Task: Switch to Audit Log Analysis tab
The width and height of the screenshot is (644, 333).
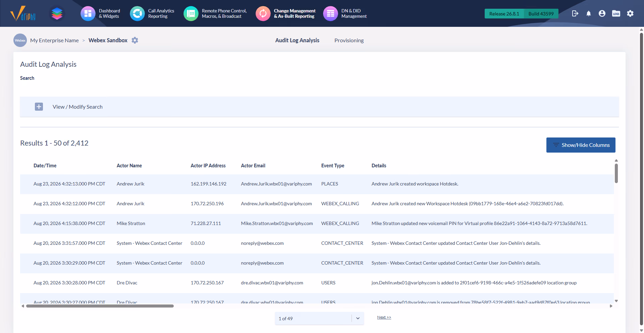Action: coord(297,40)
